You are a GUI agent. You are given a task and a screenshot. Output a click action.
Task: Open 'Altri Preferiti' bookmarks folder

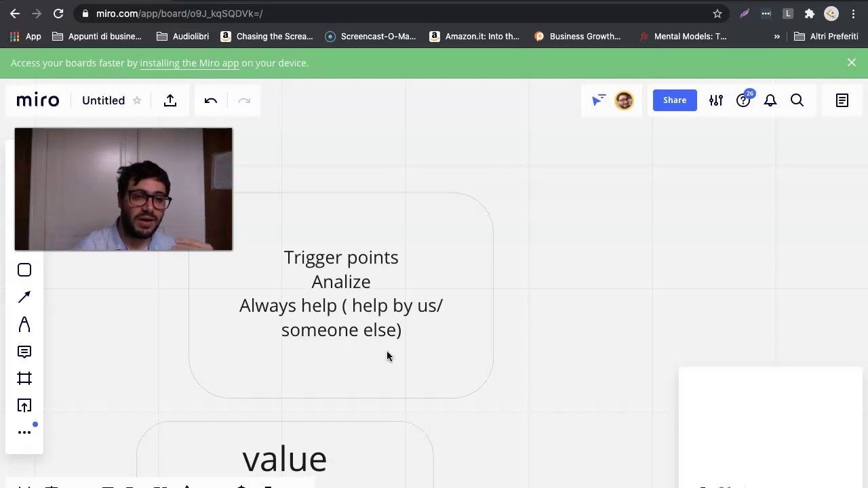coord(826,37)
